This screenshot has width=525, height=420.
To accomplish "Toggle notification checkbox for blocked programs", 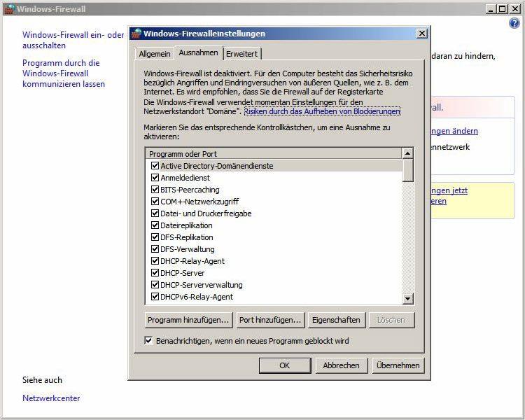I will [x=148, y=341].
